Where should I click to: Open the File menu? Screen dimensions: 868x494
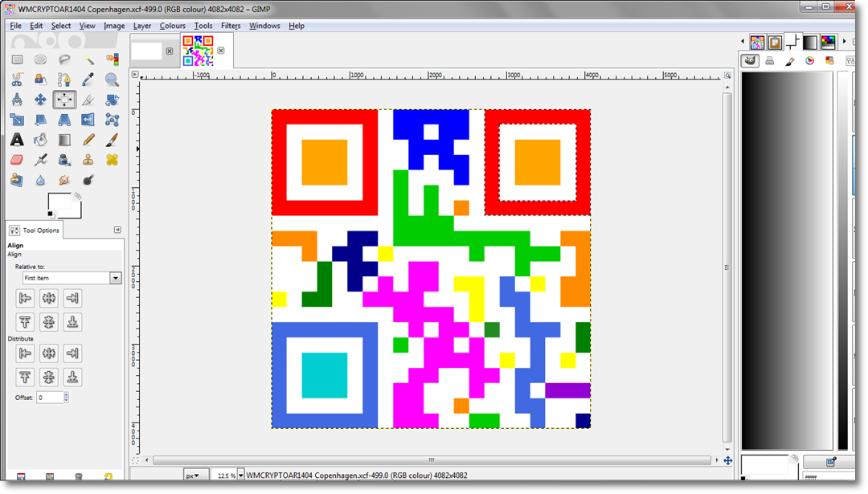coord(15,26)
